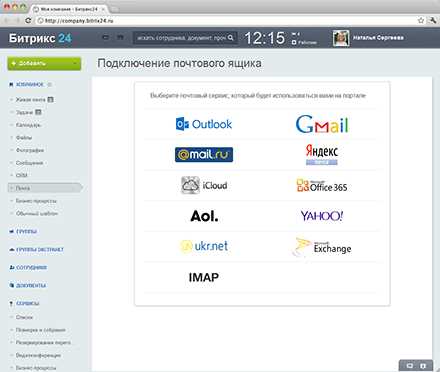This screenshot has width=440, height=372.
Task: Open the Наталья Сергеева user name
Action: [x=378, y=38]
